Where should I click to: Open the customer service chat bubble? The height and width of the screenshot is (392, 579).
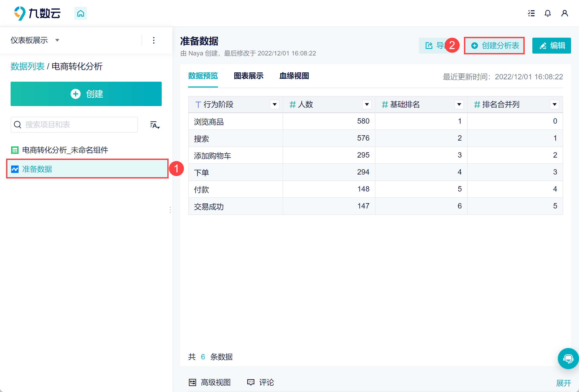point(568,359)
